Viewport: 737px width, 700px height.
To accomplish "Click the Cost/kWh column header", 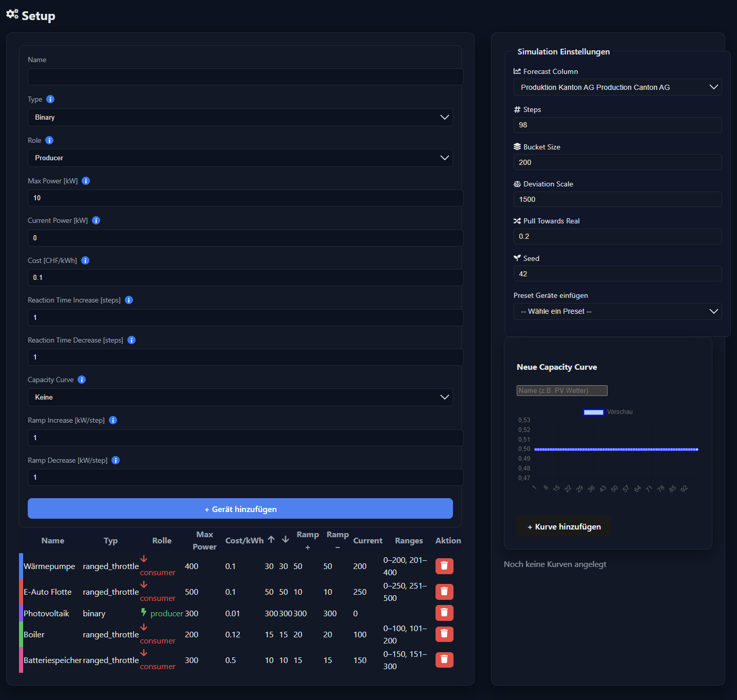I will tap(244, 540).
